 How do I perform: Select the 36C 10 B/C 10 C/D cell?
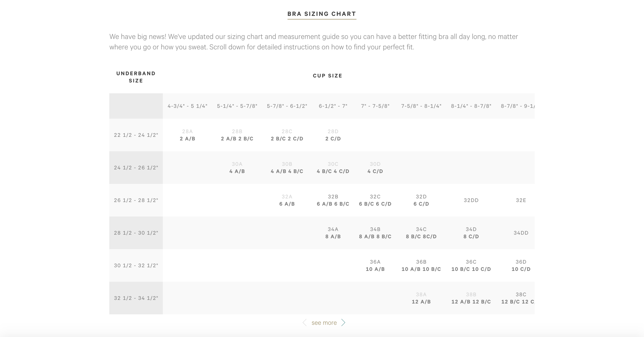click(471, 265)
